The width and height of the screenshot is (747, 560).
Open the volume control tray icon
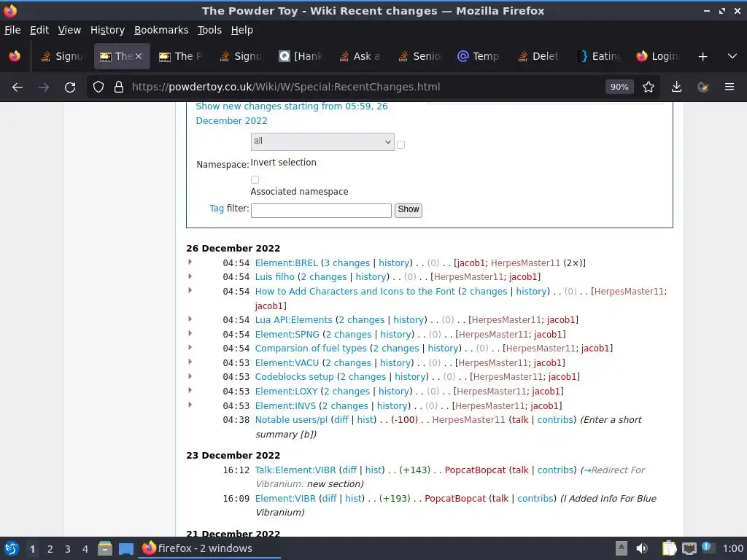pyautogui.click(x=642, y=548)
